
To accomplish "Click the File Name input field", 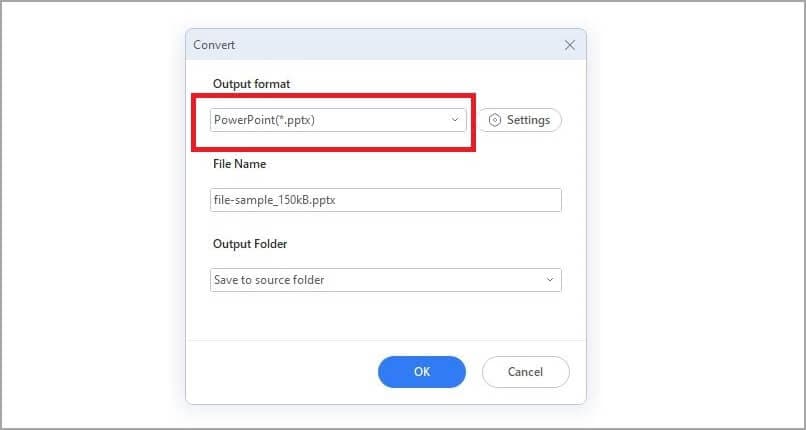I will click(386, 200).
